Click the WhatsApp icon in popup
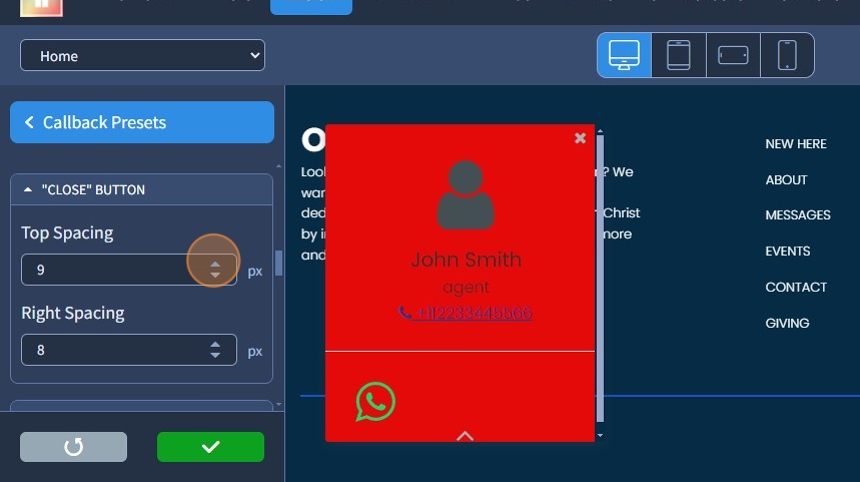Viewport: 860px width, 482px height. coord(376,402)
